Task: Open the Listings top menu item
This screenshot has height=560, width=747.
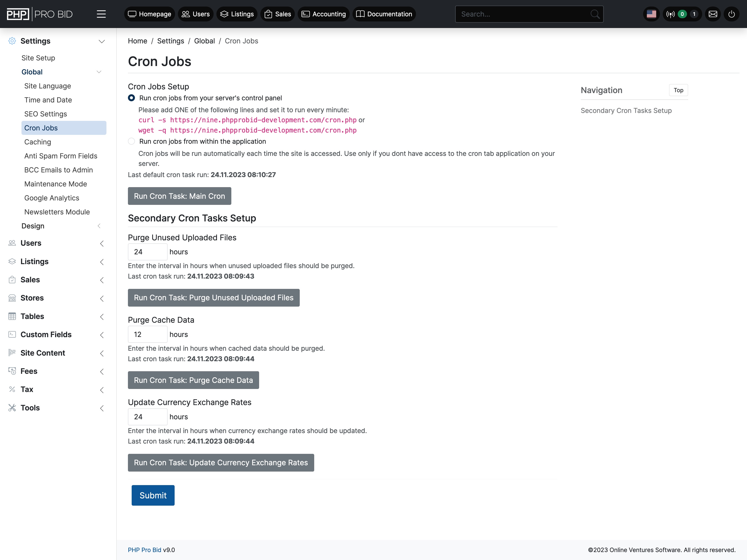Action: [236, 14]
